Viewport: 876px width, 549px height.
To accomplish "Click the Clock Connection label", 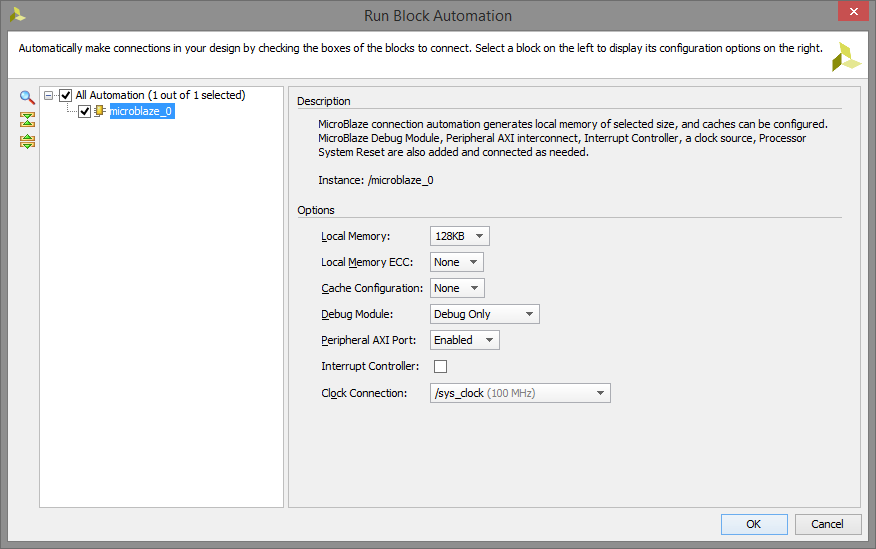I will (364, 393).
